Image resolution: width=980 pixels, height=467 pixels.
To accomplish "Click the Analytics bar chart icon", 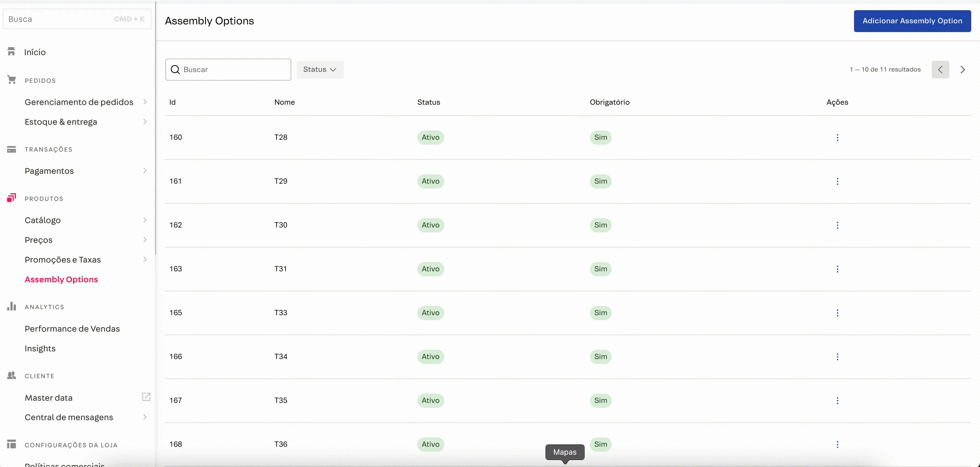I will point(12,306).
